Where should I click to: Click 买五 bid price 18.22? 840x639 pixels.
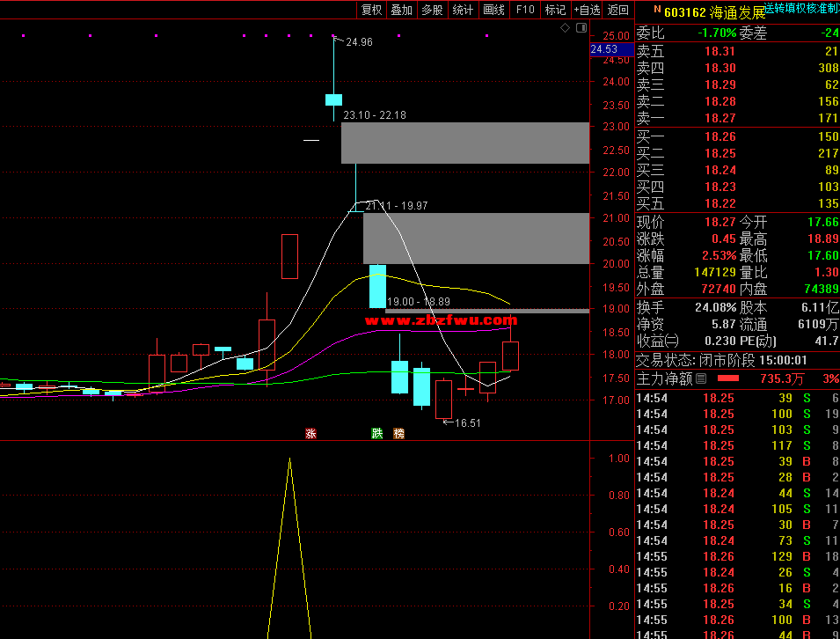click(x=720, y=203)
